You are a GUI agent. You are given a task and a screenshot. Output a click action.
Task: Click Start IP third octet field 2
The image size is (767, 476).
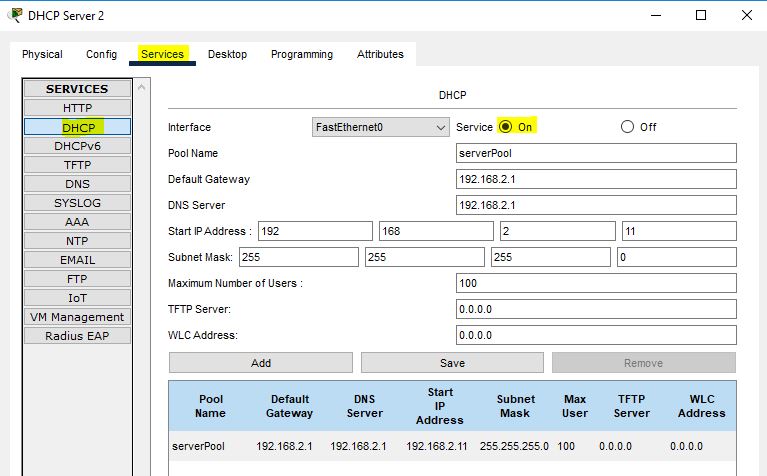pos(558,231)
